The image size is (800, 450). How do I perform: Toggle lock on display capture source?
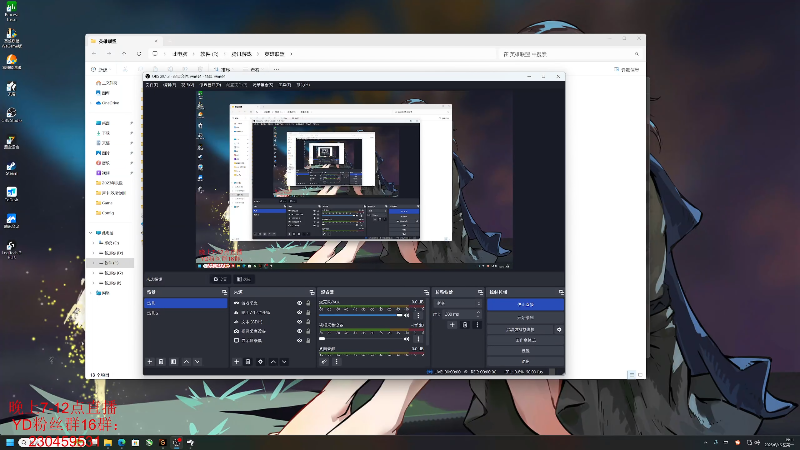click(x=308, y=340)
